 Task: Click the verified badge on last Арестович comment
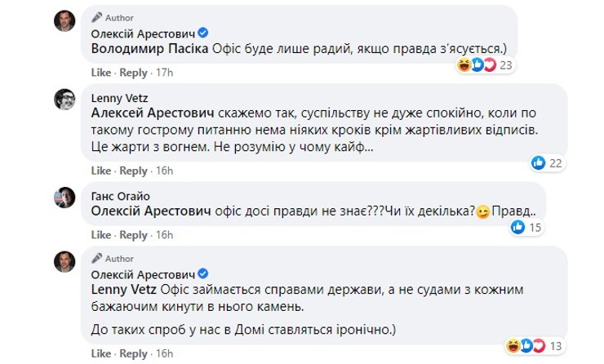click(x=204, y=273)
